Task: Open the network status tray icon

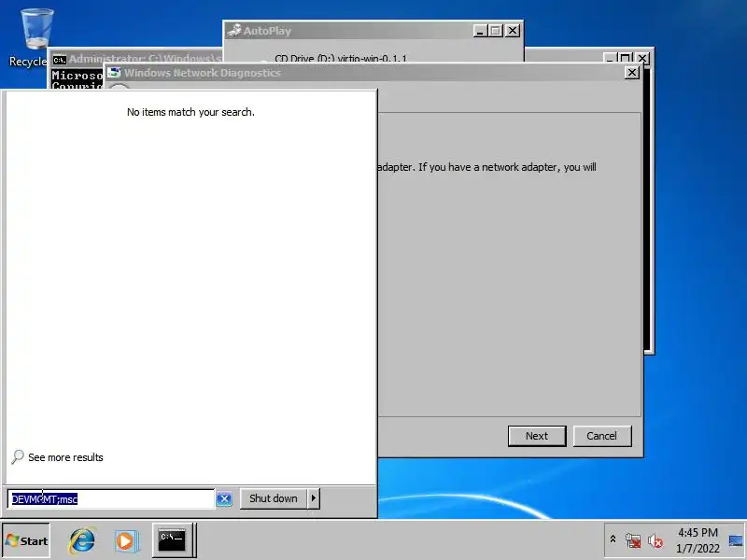Action: tap(633, 540)
